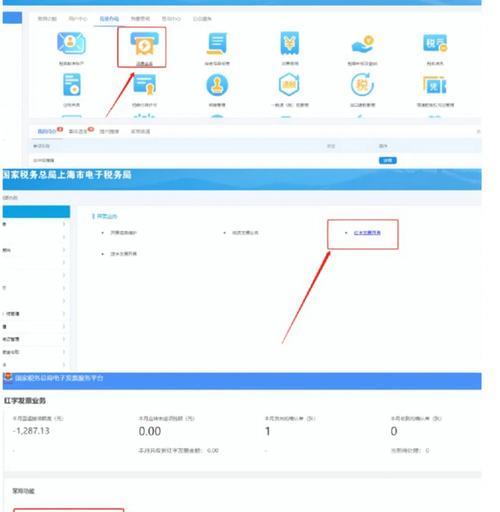Click the 常用功能 section heading
The height and width of the screenshot is (512, 500).
pos(24,491)
